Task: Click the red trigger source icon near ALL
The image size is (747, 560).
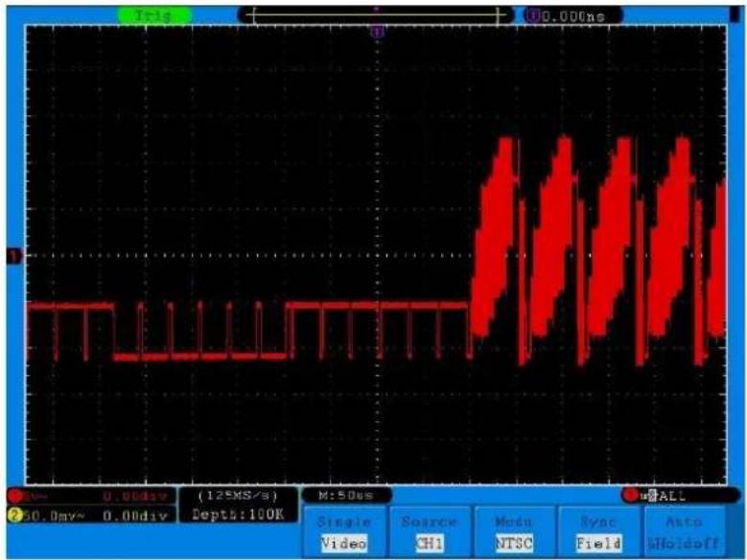Action: coord(630,495)
